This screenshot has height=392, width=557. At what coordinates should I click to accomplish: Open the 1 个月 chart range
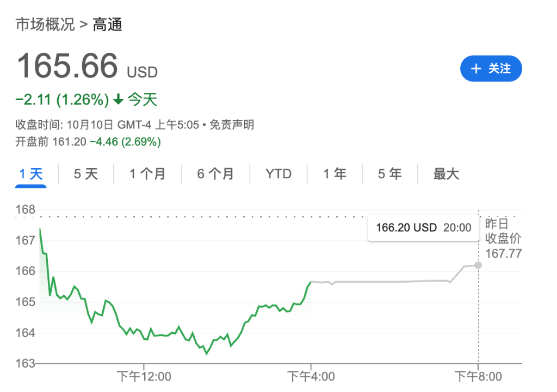coord(147,174)
